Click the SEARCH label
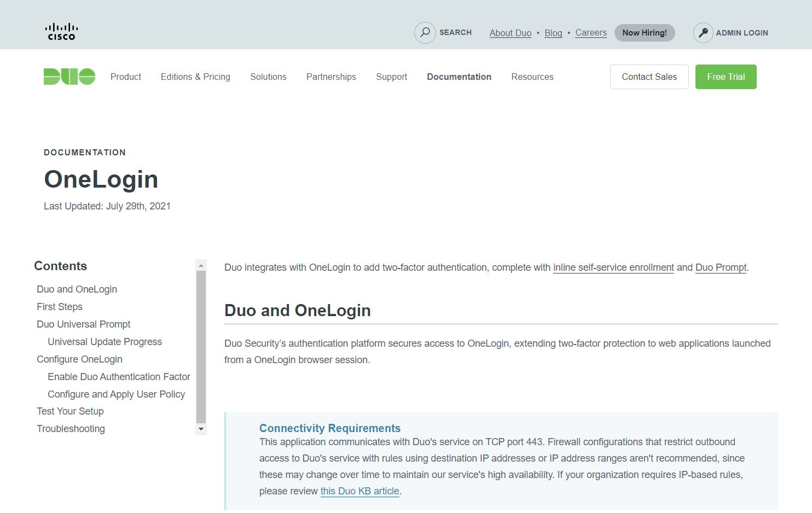 [x=455, y=33]
